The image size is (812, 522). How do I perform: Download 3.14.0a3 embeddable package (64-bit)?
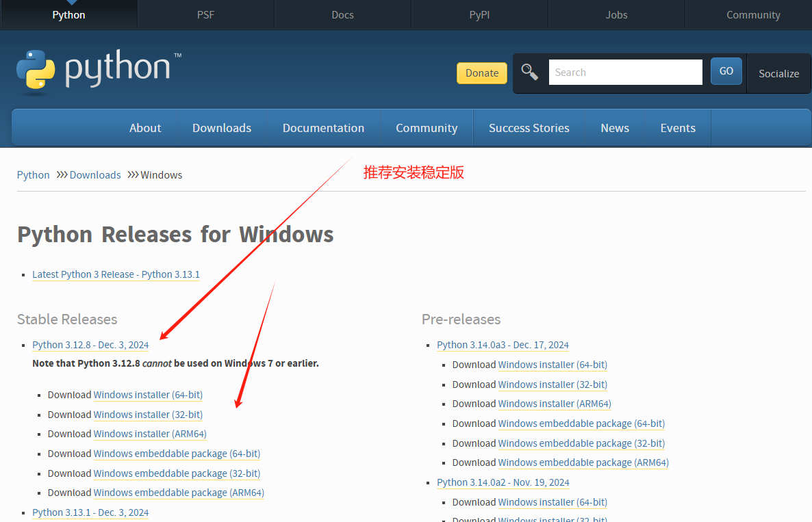point(581,423)
